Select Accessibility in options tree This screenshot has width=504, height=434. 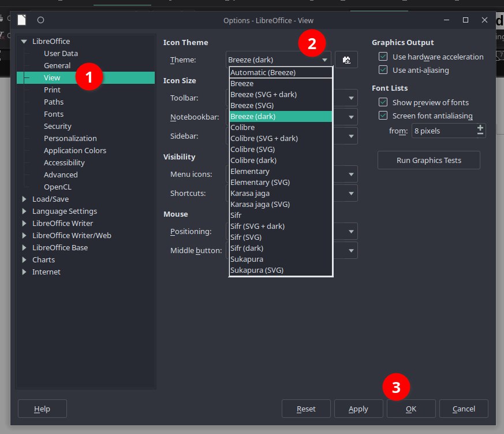tap(64, 163)
